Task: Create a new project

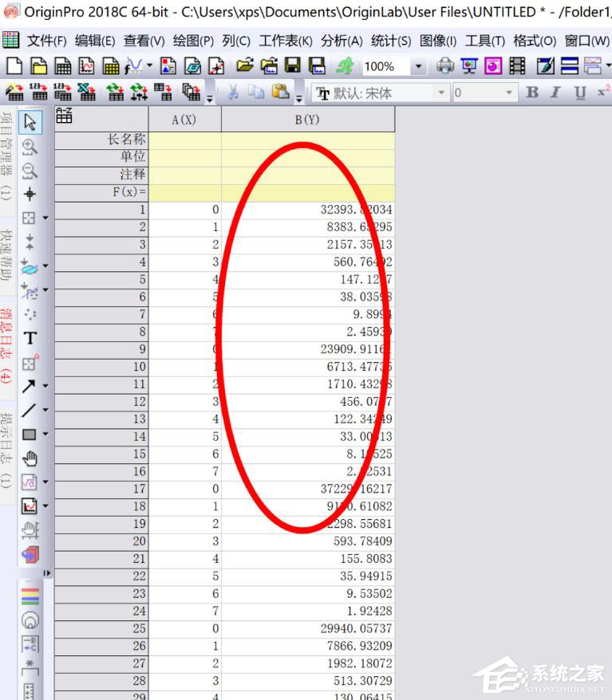Action: (x=14, y=66)
